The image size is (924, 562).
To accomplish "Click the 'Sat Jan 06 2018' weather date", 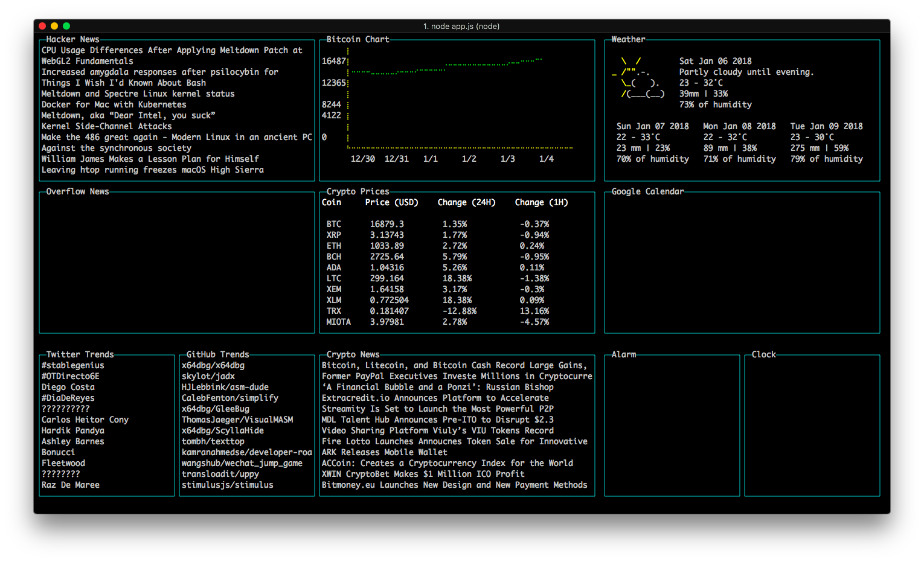I will (x=715, y=61).
